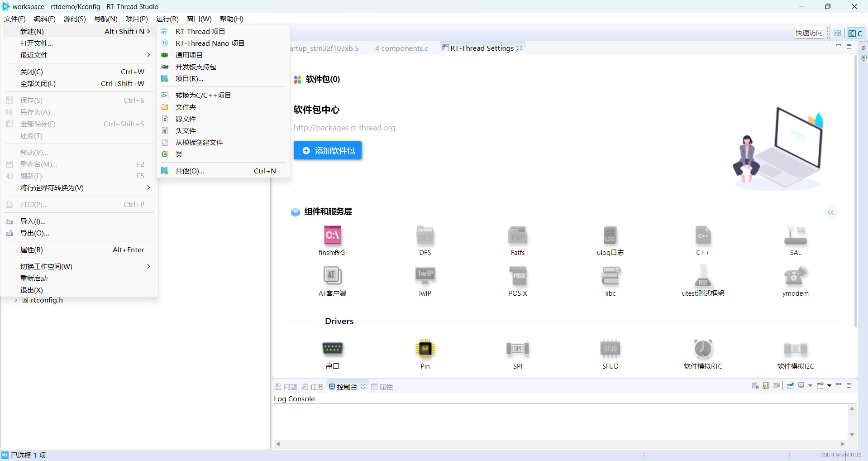This screenshot has height=461, width=868.
Task: Toggle console word wrap icon
Action: (x=777, y=386)
